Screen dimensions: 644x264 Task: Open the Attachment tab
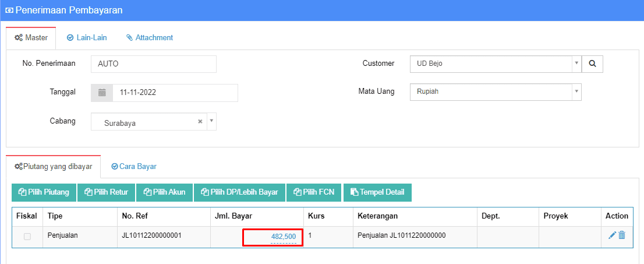tap(150, 37)
